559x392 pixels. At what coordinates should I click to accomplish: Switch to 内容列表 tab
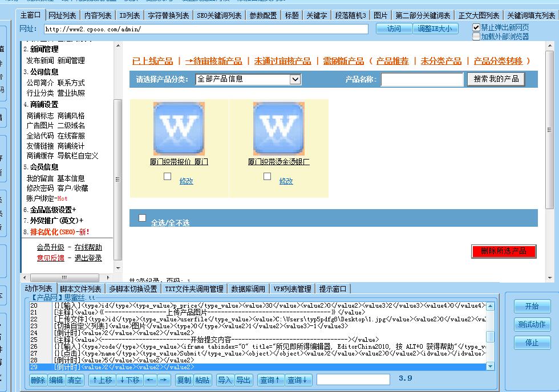click(98, 15)
